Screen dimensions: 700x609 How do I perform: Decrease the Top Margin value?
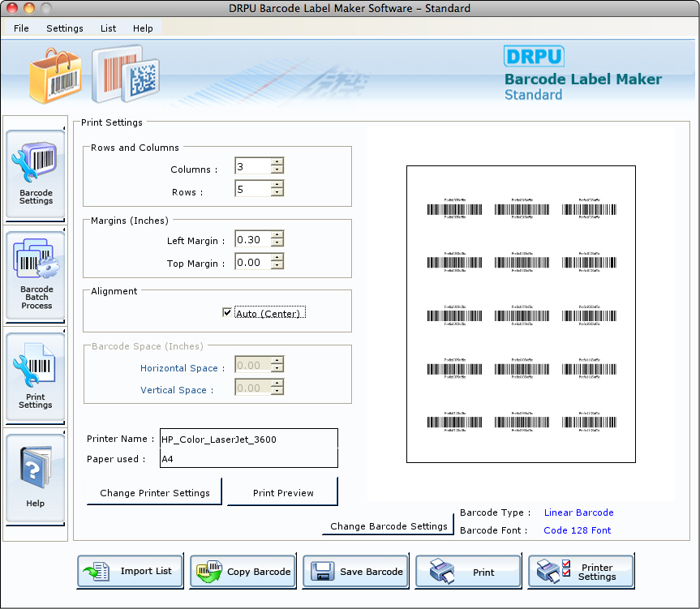point(277,265)
